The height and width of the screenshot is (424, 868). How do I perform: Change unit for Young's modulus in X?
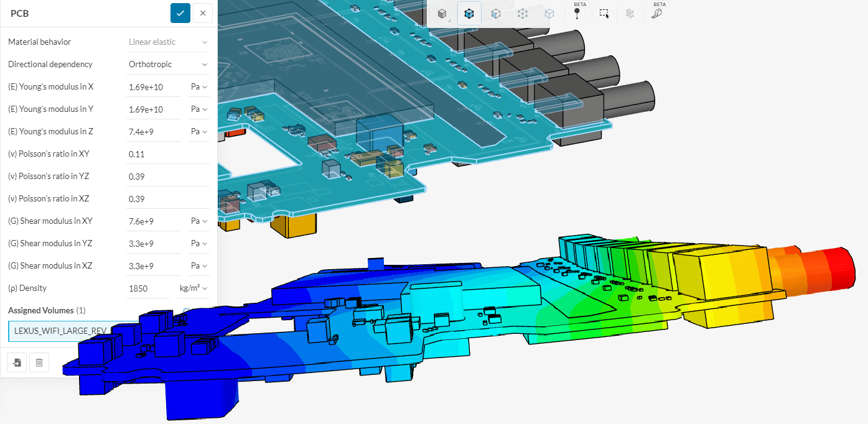click(198, 87)
